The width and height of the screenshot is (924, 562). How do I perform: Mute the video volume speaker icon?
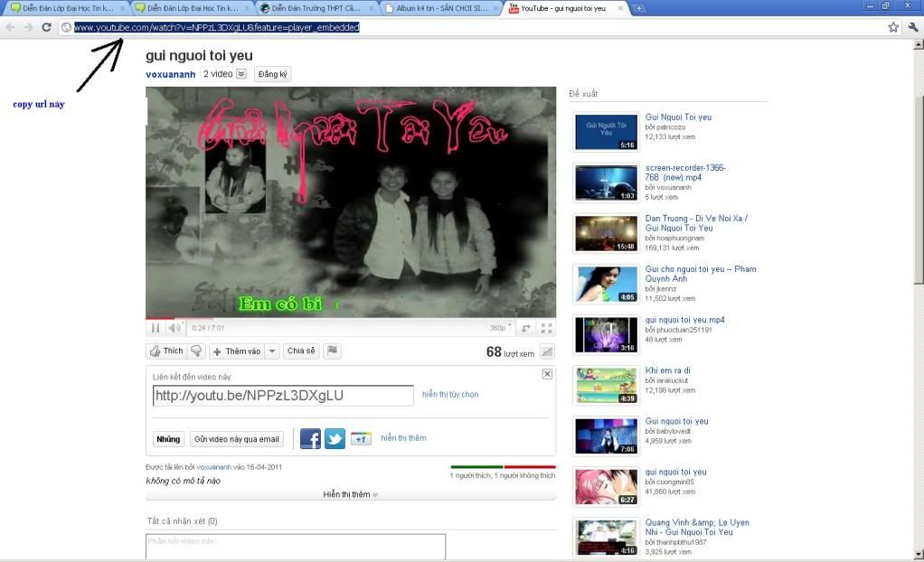[x=174, y=328]
